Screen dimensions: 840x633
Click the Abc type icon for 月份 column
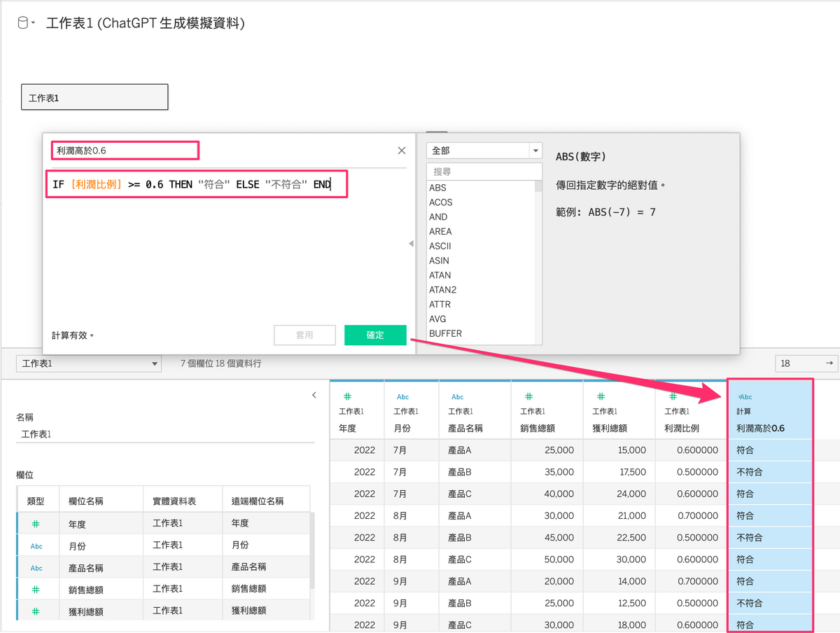tap(402, 396)
